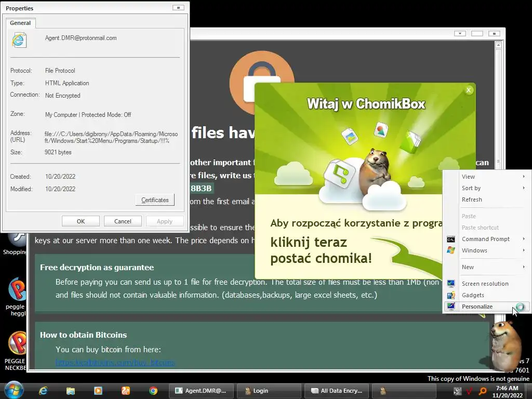This screenshot has height=399, width=532.
Task: Click the hamster character in ChomikBox popup
Action: [375, 171]
